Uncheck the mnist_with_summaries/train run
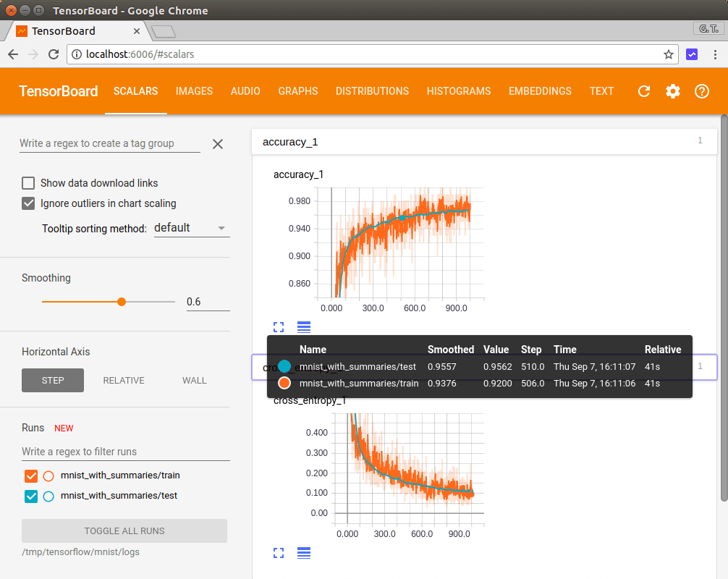 [31, 476]
